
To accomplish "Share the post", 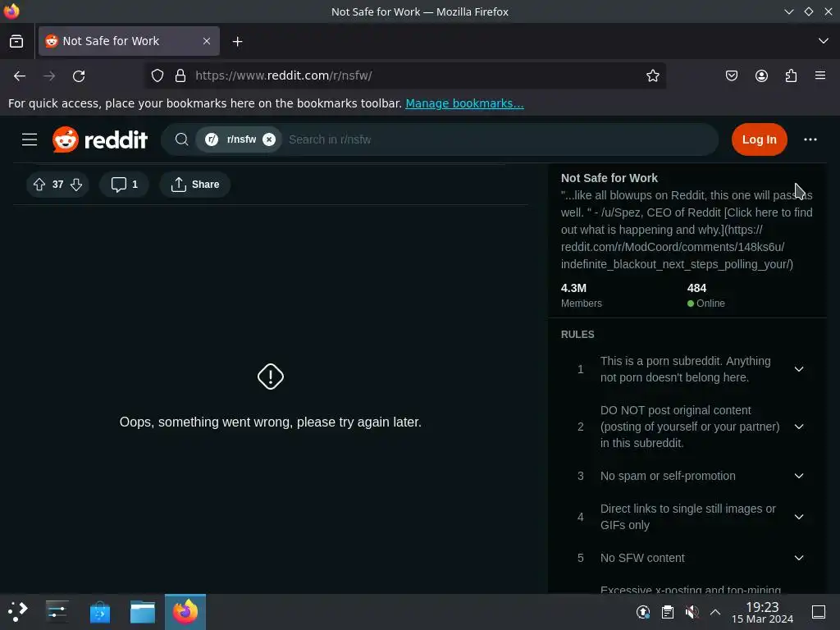I will [195, 185].
